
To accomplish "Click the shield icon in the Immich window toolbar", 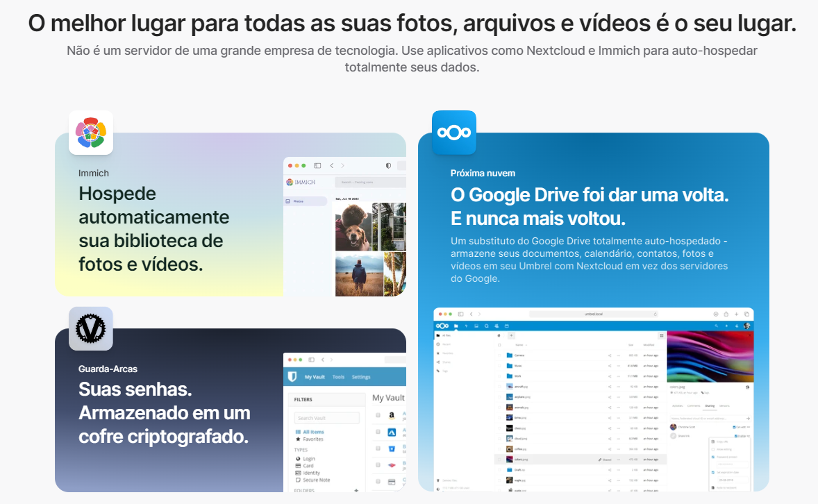I will click(388, 165).
